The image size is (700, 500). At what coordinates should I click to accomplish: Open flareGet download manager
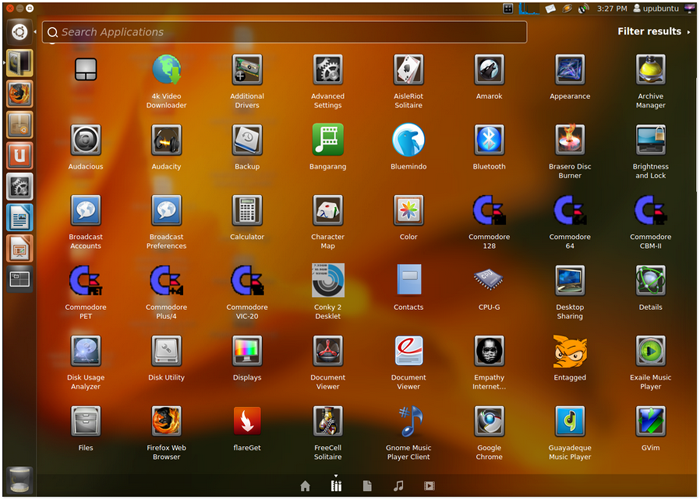pyautogui.click(x=247, y=421)
